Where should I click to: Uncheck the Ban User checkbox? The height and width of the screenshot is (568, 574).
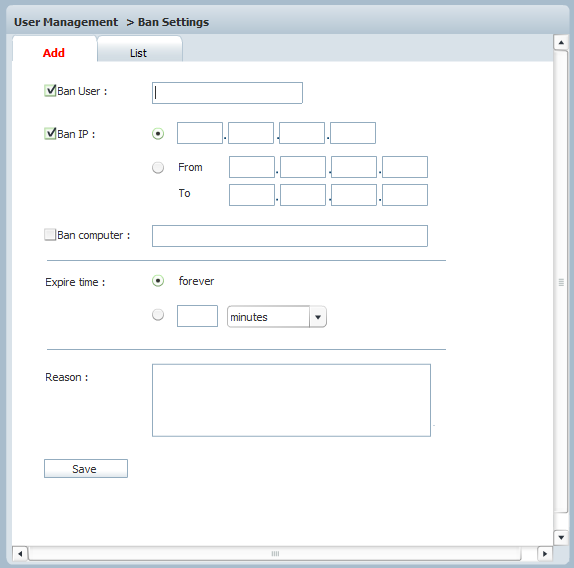pyautogui.click(x=50, y=90)
